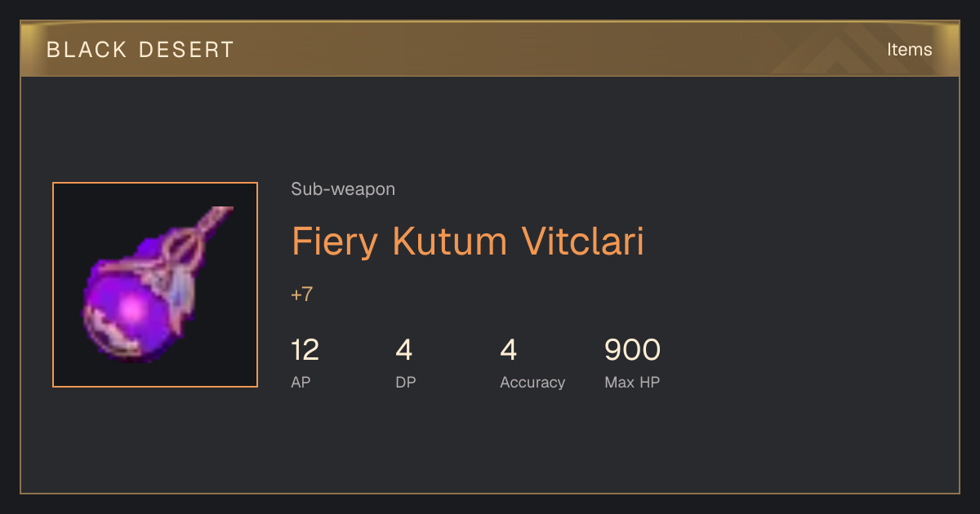Select the Fiery Kutum Vitclari item name
The height and width of the screenshot is (514, 980).
point(468,241)
